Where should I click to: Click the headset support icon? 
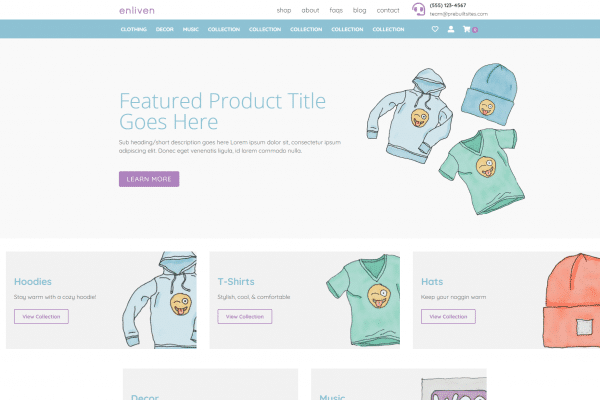(418, 9)
